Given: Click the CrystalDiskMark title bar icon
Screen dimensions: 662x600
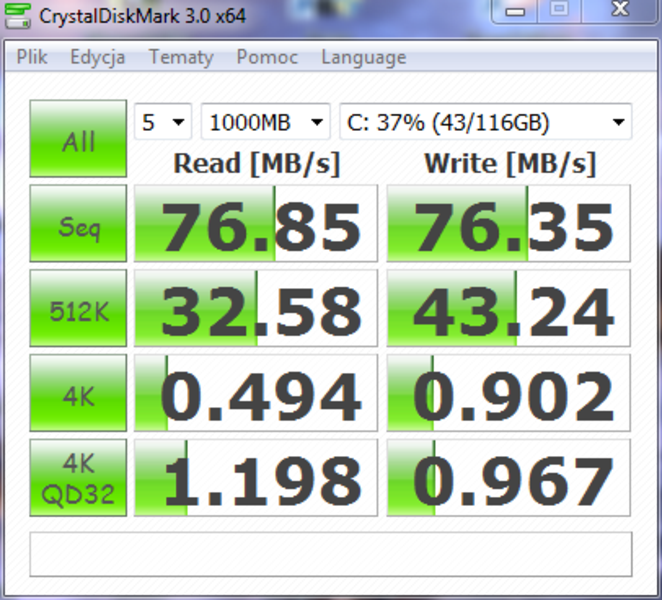Looking at the screenshot, I should 17,15.
